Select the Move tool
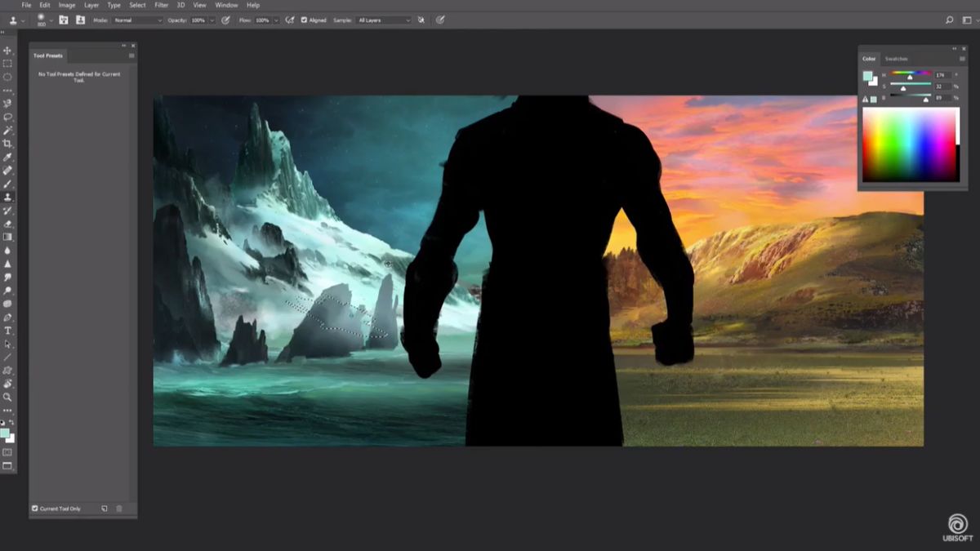 (x=7, y=51)
